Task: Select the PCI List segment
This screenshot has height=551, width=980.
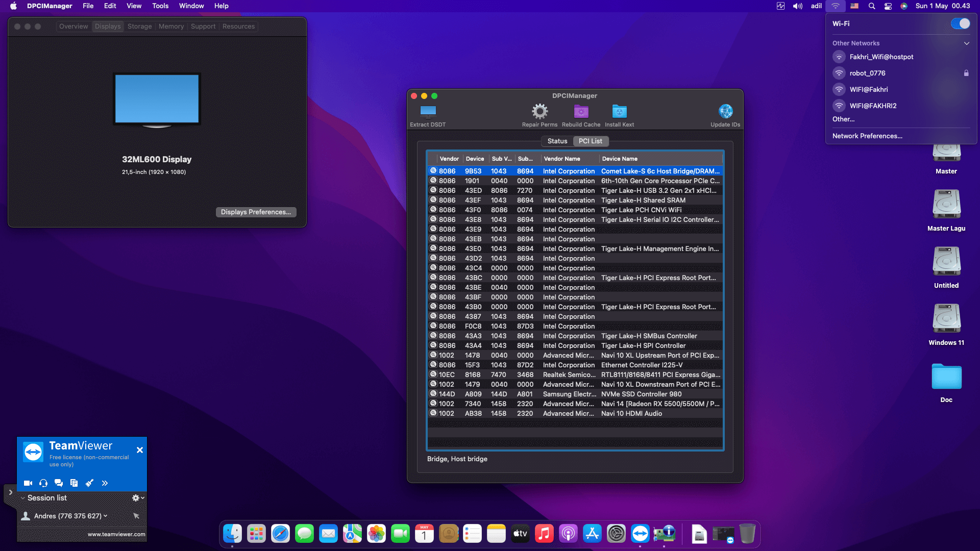Action: click(591, 141)
